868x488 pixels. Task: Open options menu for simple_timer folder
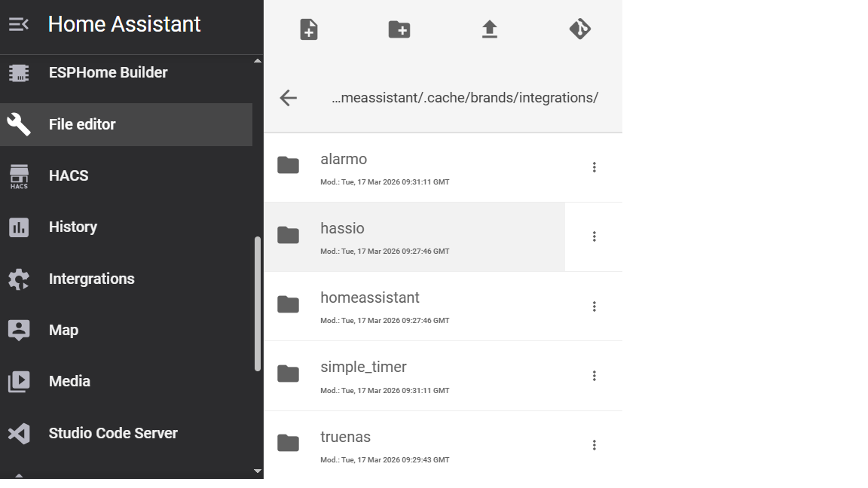[594, 376]
